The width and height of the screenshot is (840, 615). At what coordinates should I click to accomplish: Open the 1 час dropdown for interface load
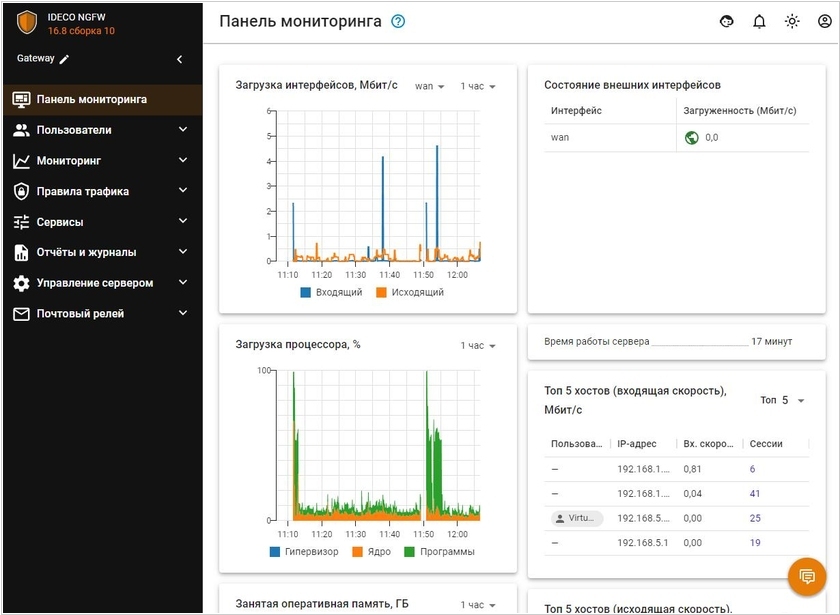[478, 86]
